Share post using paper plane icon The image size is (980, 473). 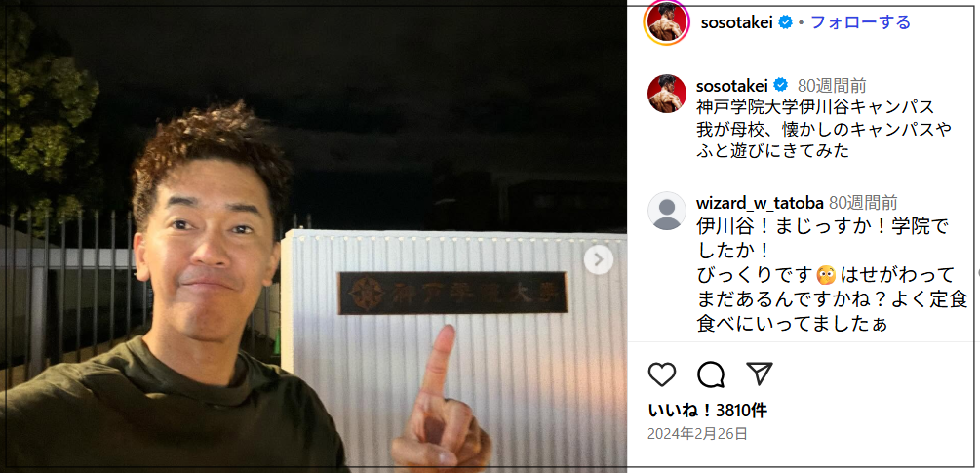click(x=760, y=373)
